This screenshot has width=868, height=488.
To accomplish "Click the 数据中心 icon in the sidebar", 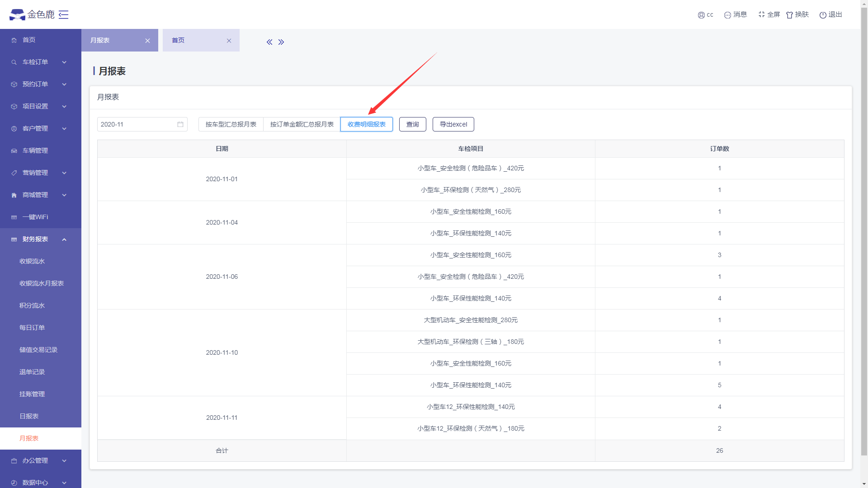I will (x=14, y=483).
